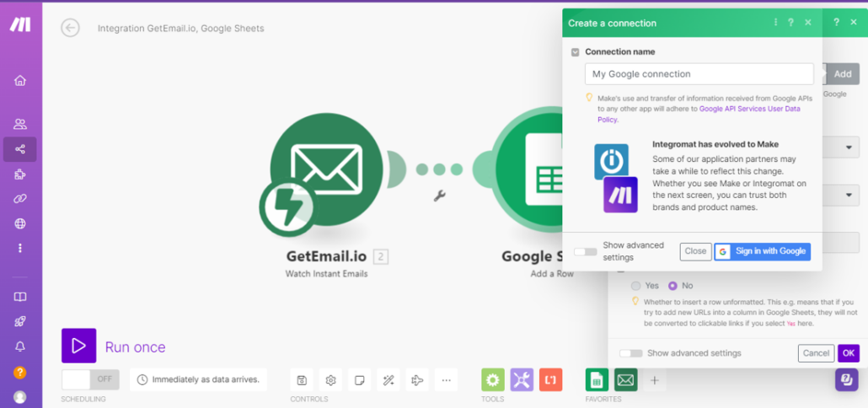Click help icon of module panel header

pyautogui.click(x=837, y=22)
